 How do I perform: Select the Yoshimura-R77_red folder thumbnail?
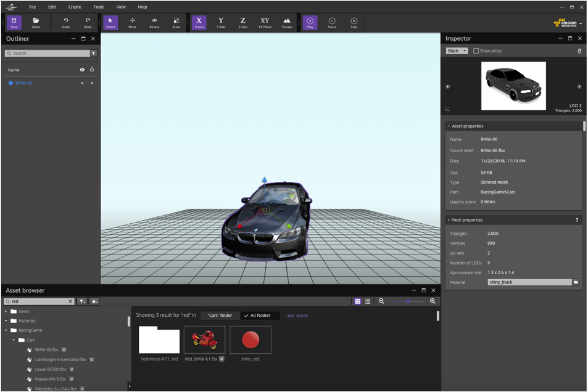pos(159,340)
